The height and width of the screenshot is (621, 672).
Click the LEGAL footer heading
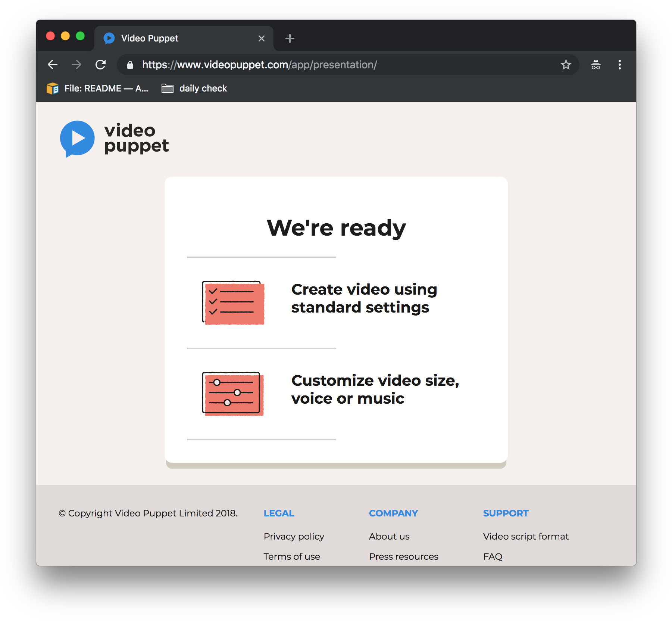point(279,513)
